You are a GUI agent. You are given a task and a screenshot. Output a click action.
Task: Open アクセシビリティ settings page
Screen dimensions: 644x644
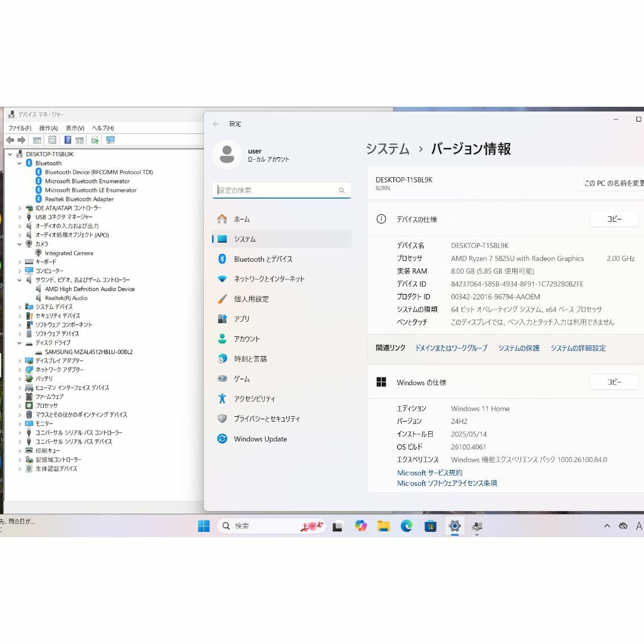click(x=281, y=399)
